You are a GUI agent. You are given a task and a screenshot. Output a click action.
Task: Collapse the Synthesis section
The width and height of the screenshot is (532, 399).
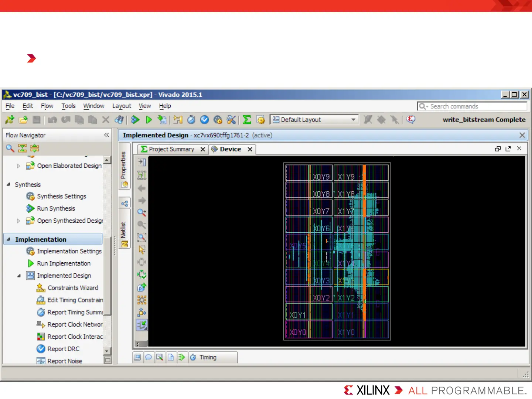[x=8, y=184]
